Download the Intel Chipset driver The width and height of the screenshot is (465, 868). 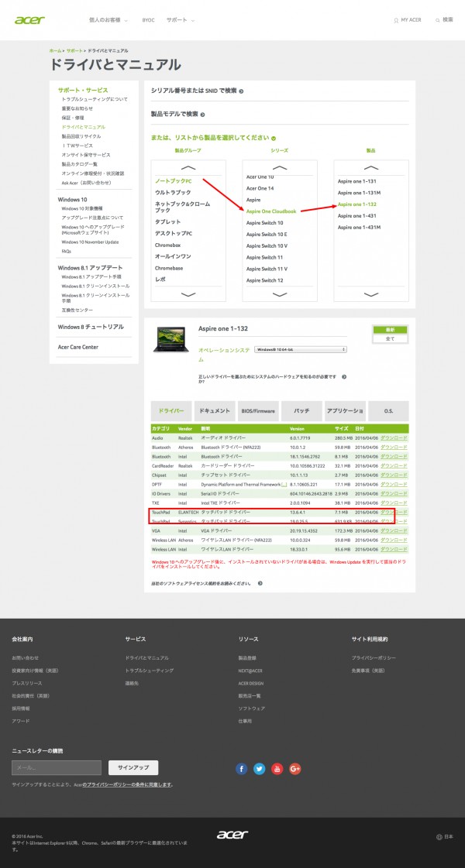[x=394, y=475]
